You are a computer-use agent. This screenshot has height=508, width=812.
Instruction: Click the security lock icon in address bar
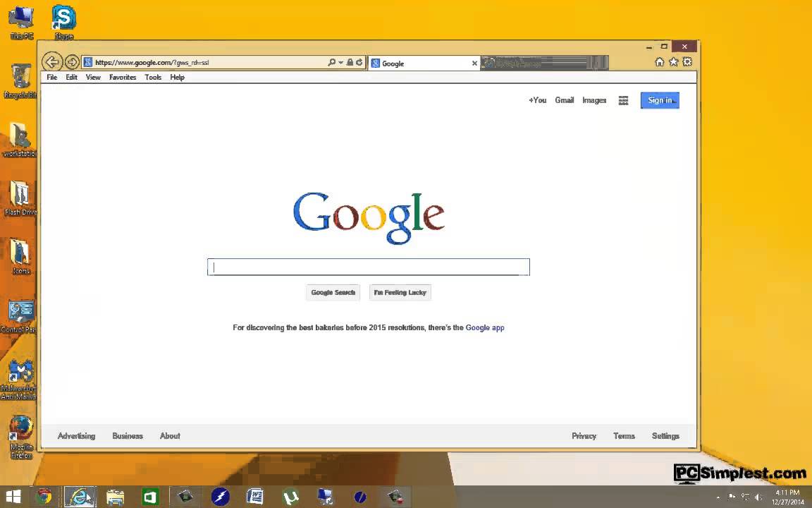tap(350, 62)
